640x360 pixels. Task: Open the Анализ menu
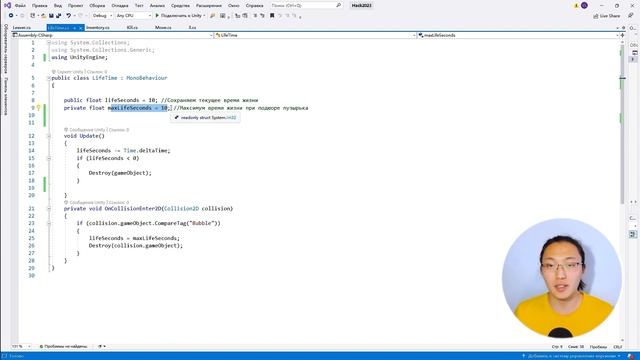[157, 5]
